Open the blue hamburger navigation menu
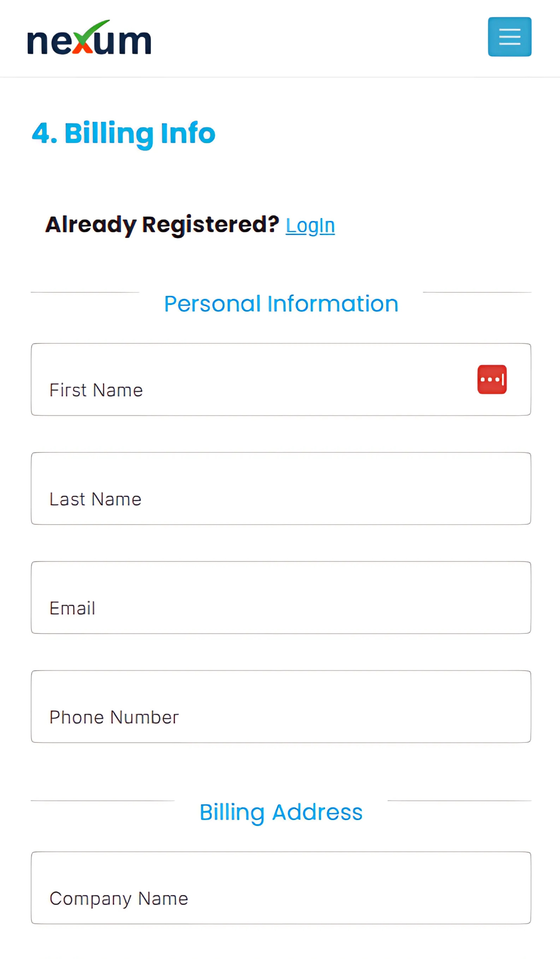 tap(509, 37)
